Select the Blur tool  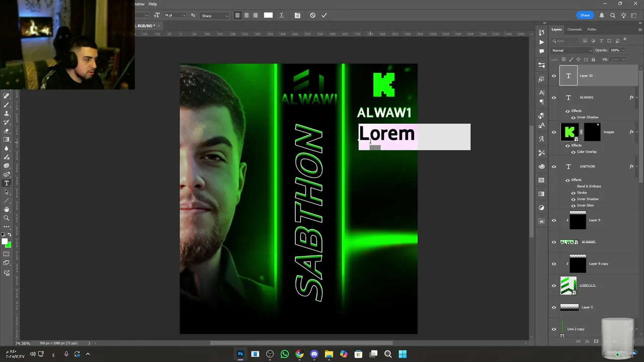pyautogui.click(x=7, y=148)
